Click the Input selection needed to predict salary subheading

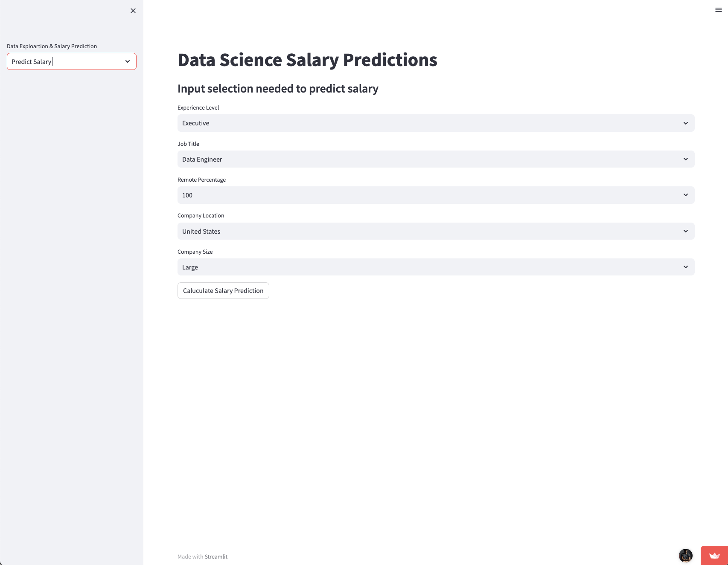tap(278, 89)
